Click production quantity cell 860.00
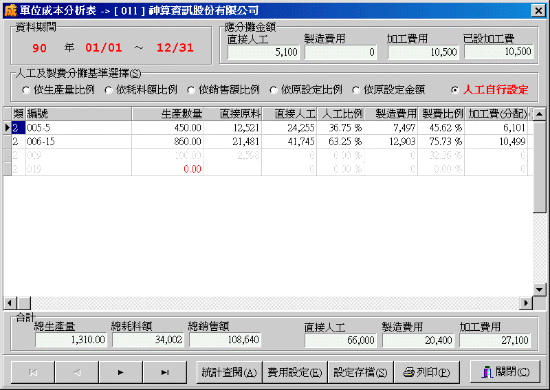550x390 pixels. coord(168,142)
